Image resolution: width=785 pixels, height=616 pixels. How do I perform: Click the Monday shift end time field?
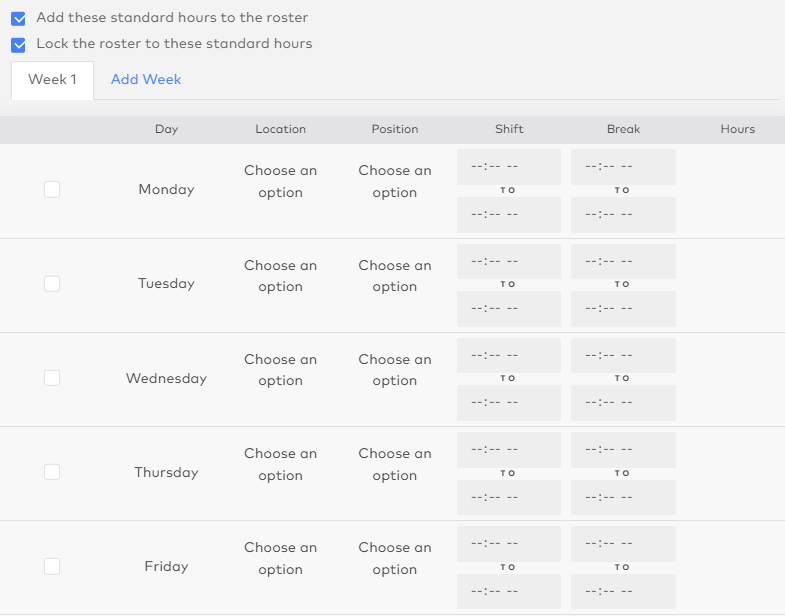508,214
